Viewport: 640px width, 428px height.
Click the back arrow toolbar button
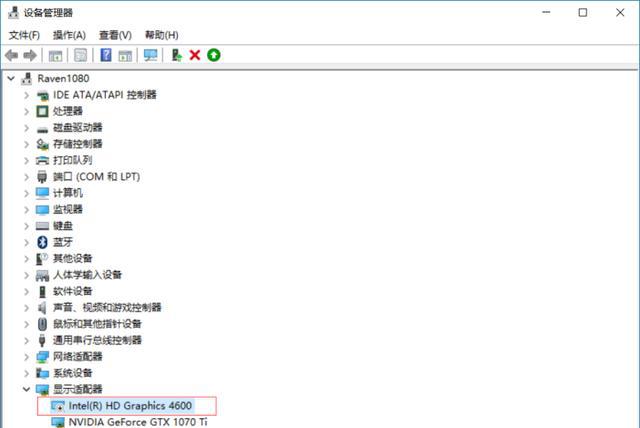(11, 55)
